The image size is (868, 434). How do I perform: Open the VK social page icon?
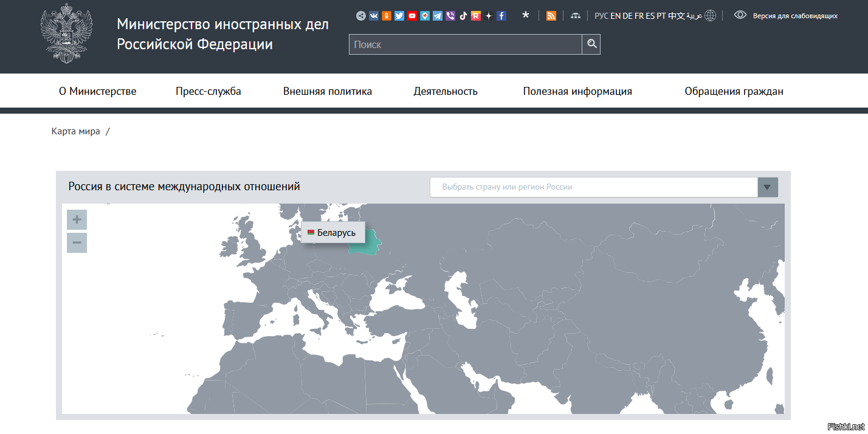[x=374, y=16]
